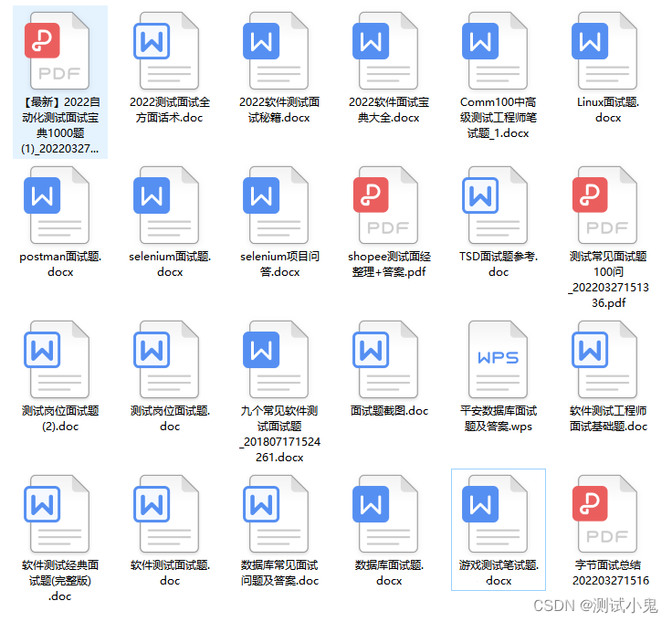Click the label TSD面试题参考.doc

click(x=499, y=264)
